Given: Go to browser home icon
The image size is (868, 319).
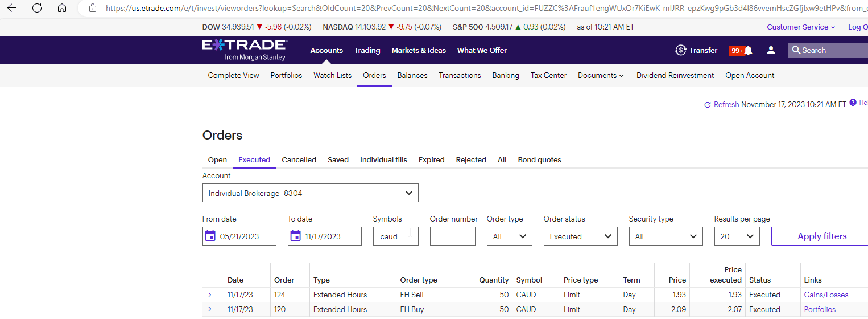Looking at the screenshot, I should [x=62, y=8].
